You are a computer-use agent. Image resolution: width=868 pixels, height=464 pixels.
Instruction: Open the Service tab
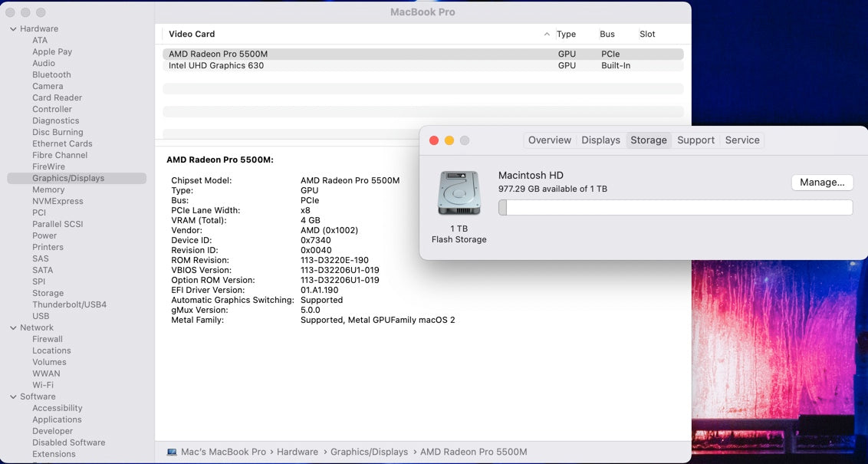741,140
